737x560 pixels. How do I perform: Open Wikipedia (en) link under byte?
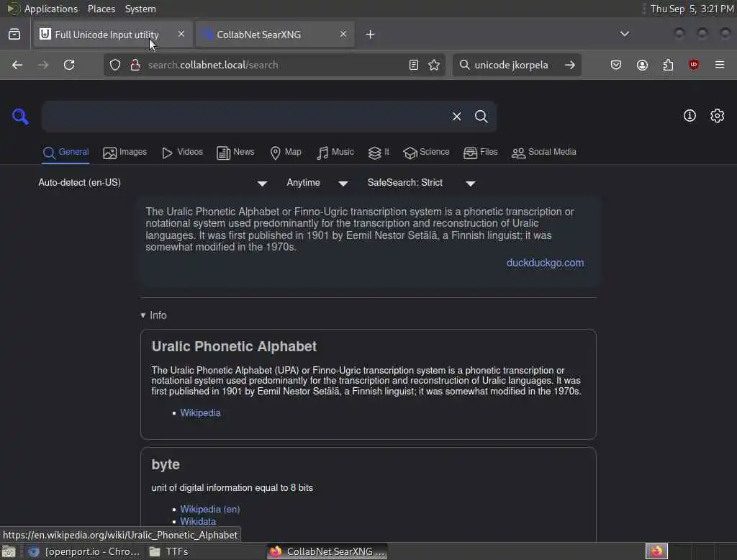209,509
